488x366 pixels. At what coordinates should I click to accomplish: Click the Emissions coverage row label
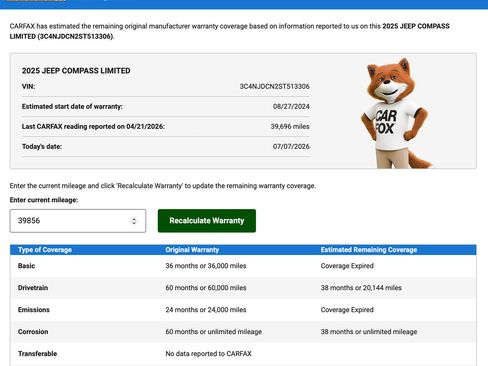34,310
